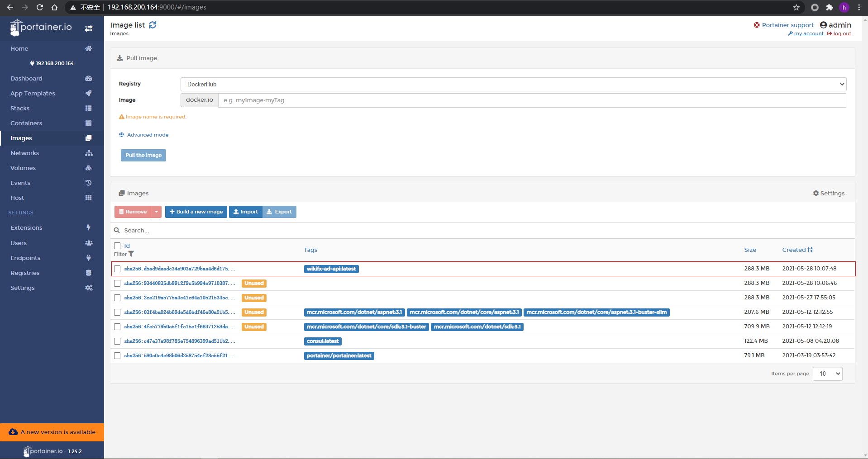Open Networks in the sidebar
The width and height of the screenshot is (868, 459).
tap(24, 153)
